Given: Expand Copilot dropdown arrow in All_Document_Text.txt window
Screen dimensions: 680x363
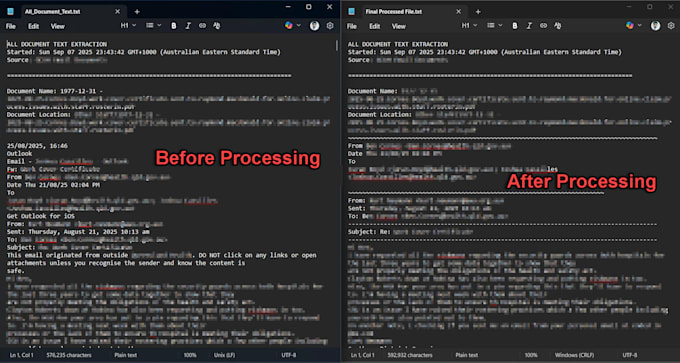Looking at the screenshot, I should tap(298, 26).
